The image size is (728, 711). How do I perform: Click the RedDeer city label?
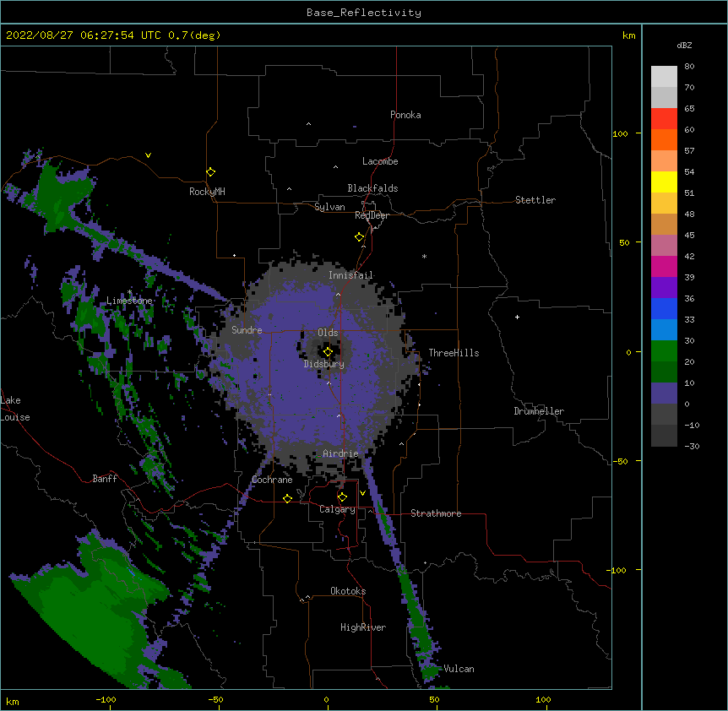(x=372, y=215)
